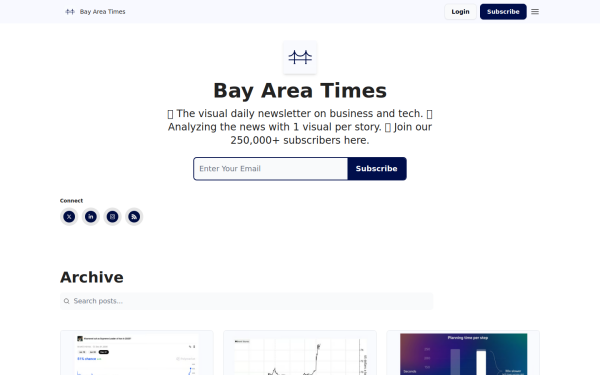Click the Connect label

point(71,201)
